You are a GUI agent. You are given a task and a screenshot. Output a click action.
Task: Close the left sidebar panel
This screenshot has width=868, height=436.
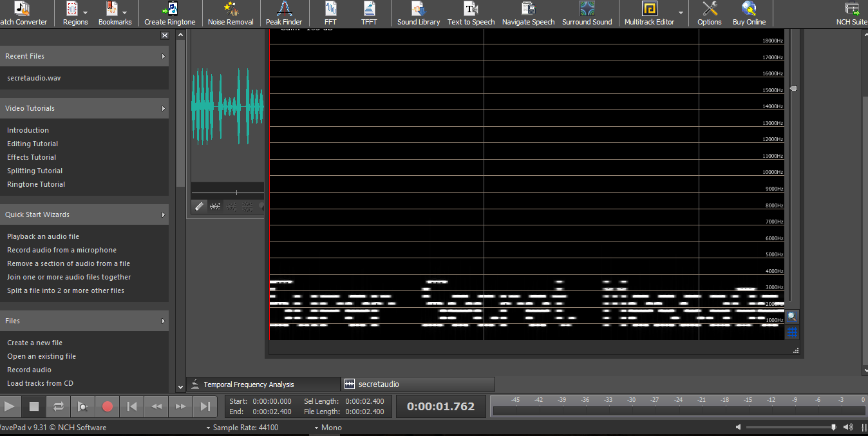click(165, 36)
